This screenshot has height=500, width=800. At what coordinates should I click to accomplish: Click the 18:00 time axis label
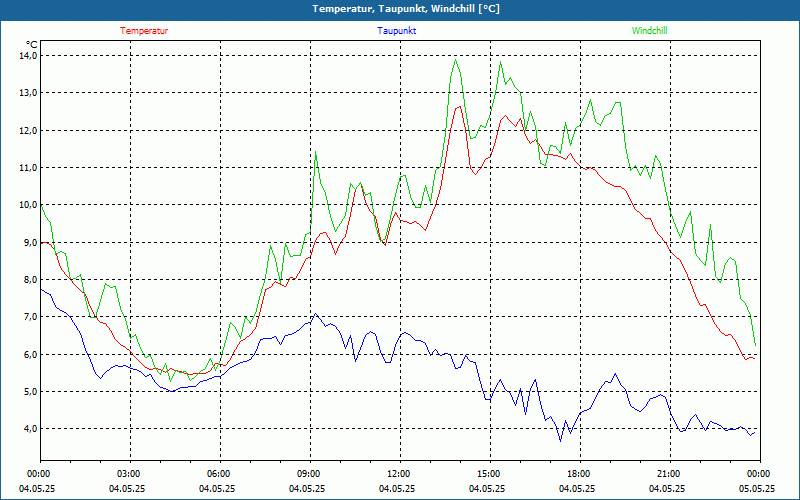578,474
